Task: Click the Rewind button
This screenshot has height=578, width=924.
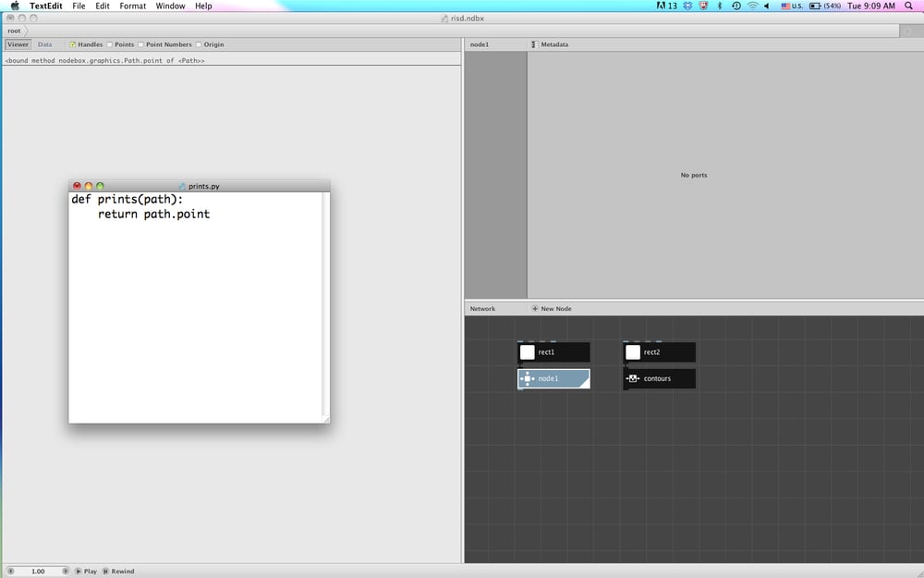Action: (118, 571)
